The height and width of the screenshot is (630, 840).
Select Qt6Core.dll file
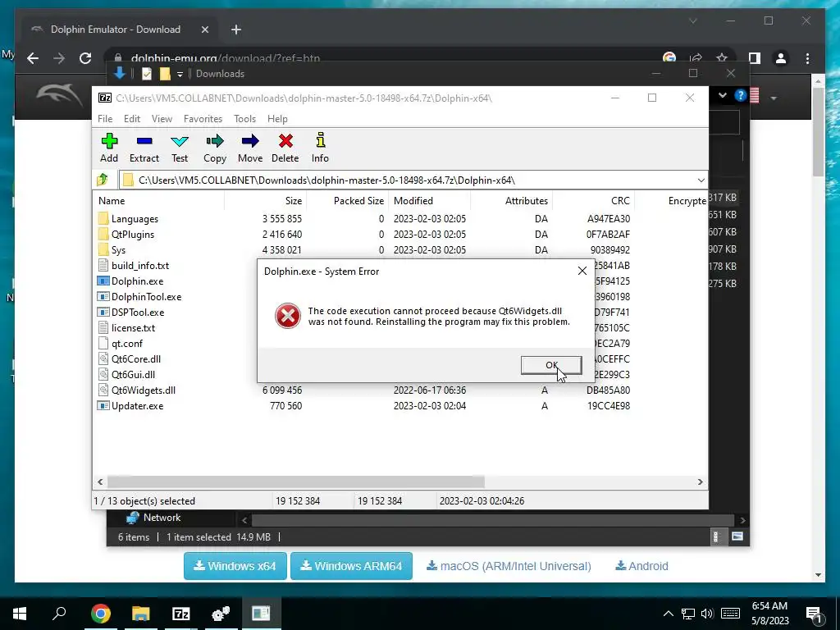click(136, 358)
